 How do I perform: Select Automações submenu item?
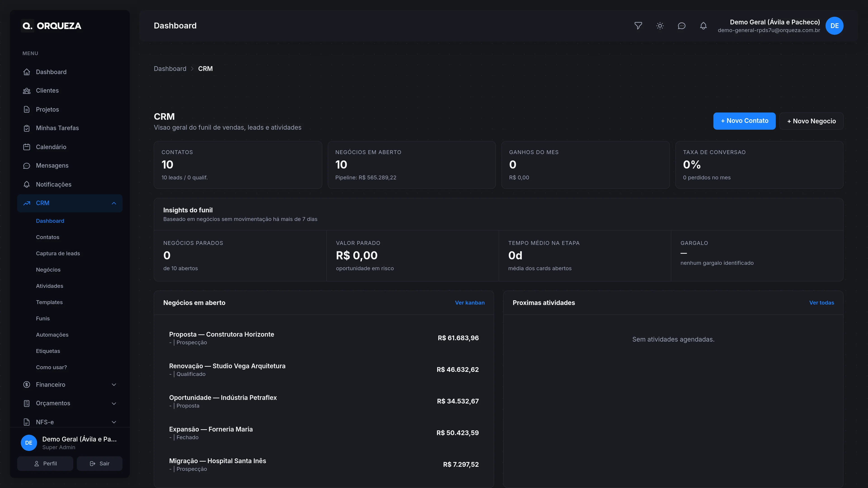click(x=52, y=335)
